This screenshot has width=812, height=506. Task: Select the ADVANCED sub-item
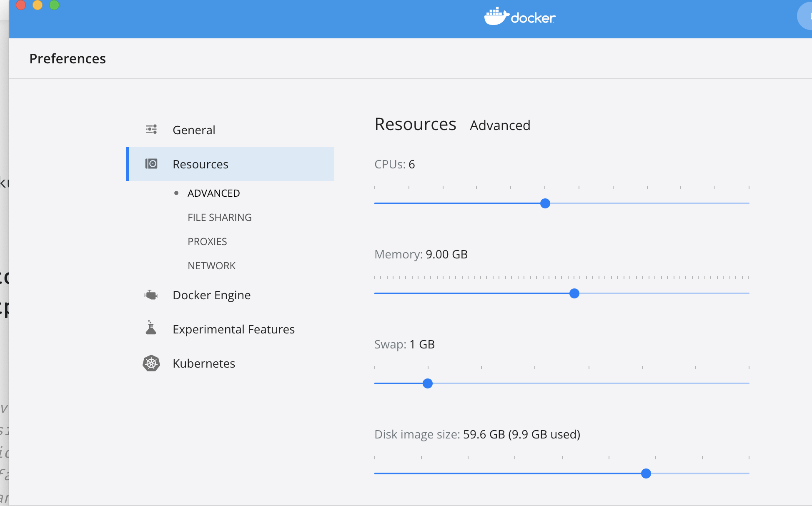click(213, 193)
